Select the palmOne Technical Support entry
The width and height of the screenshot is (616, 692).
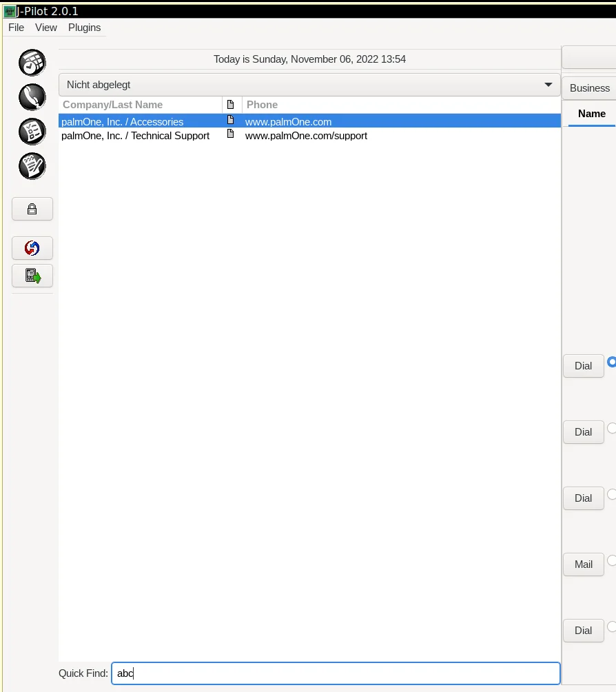point(136,136)
